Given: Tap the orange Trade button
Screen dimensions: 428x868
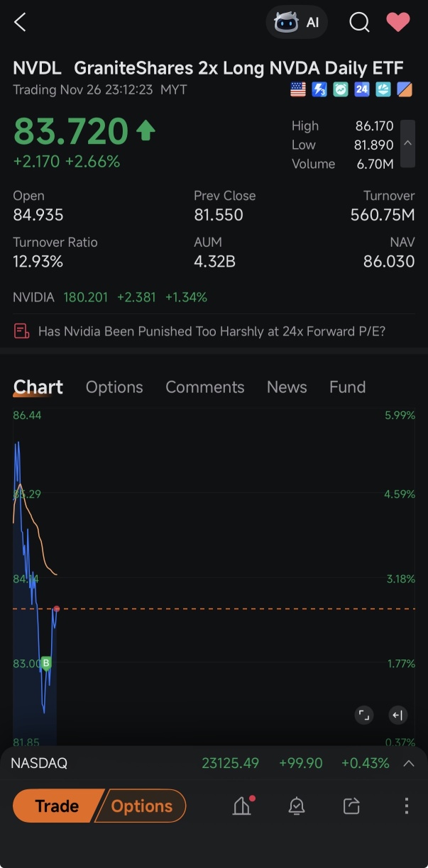Looking at the screenshot, I should point(58,806).
